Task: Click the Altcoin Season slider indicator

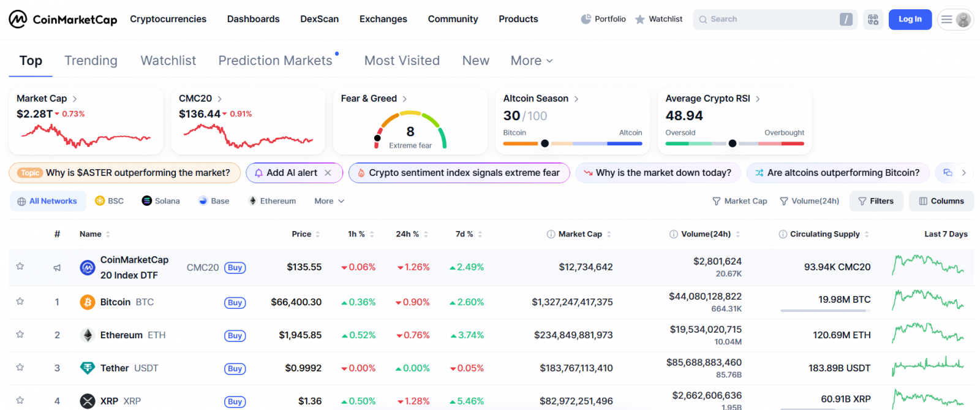Action: [545, 143]
